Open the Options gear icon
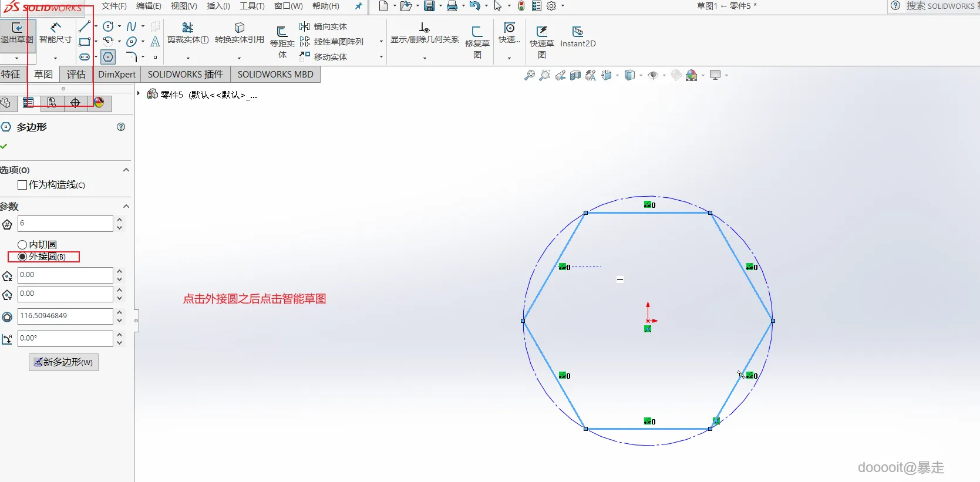The image size is (980, 482). (551, 6)
